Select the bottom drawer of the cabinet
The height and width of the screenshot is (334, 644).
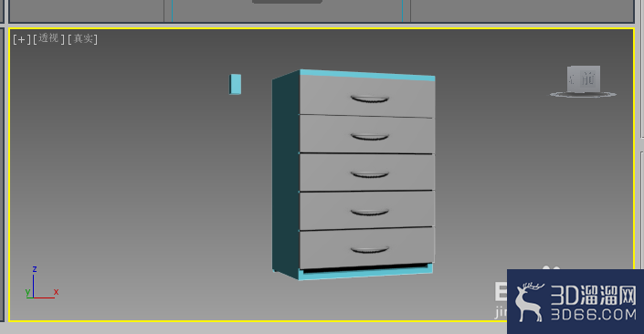pos(367,248)
